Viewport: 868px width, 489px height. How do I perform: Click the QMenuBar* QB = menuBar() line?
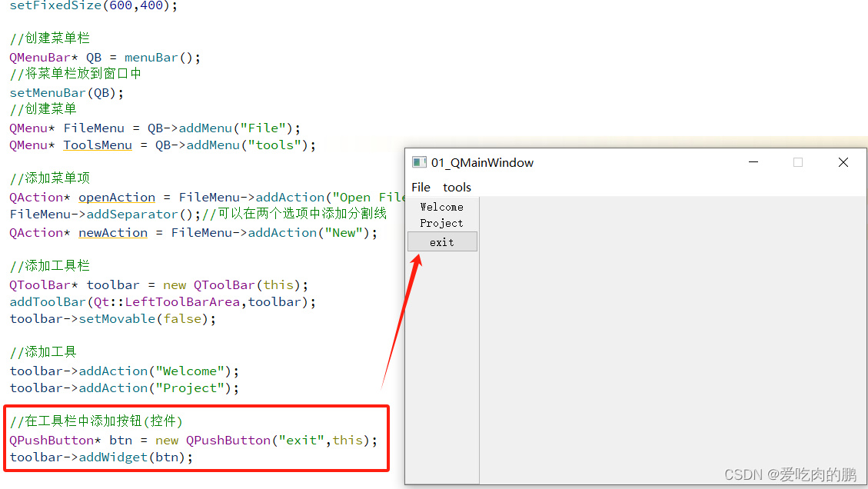(105, 58)
